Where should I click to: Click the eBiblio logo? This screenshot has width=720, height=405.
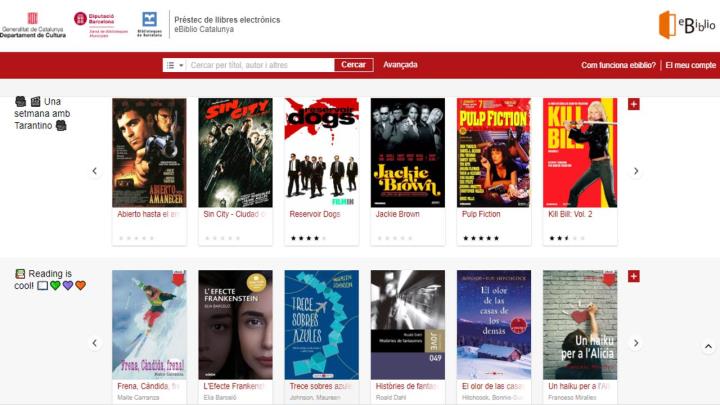tap(687, 25)
